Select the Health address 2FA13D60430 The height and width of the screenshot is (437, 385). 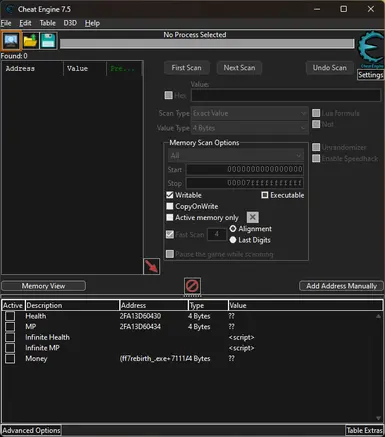[x=140, y=316]
